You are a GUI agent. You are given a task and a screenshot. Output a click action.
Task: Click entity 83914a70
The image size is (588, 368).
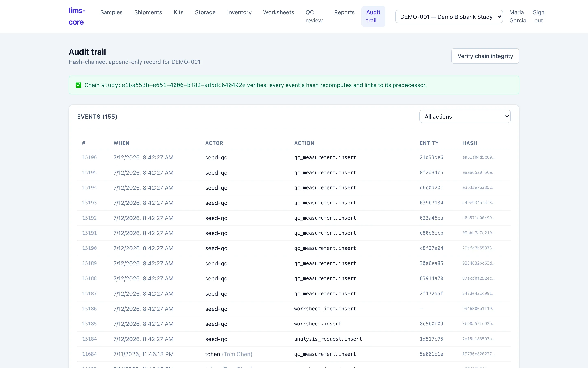point(431,278)
